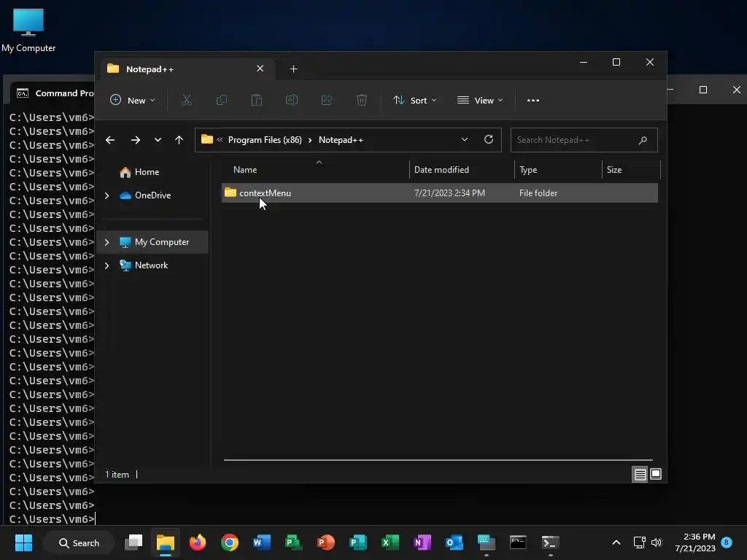The image size is (747, 560).
Task: Open the network tray icon
Action: click(639, 542)
